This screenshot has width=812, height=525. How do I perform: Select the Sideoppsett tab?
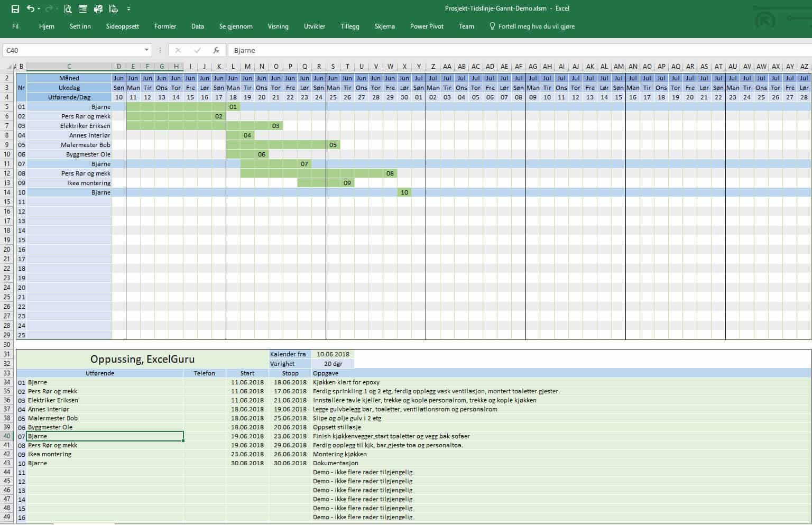point(123,26)
